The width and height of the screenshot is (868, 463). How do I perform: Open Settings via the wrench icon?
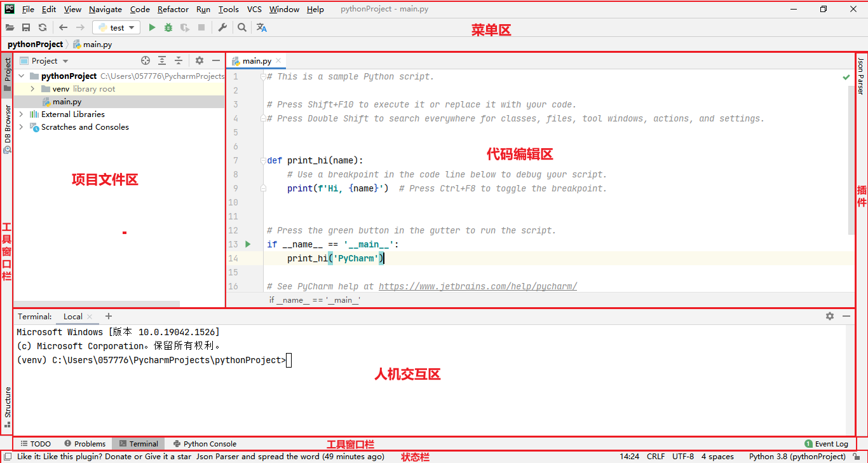coord(222,28)
